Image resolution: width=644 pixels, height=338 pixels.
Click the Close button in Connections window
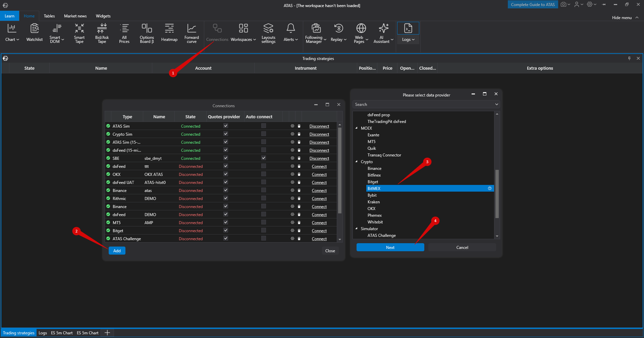(x=330, y=251)
